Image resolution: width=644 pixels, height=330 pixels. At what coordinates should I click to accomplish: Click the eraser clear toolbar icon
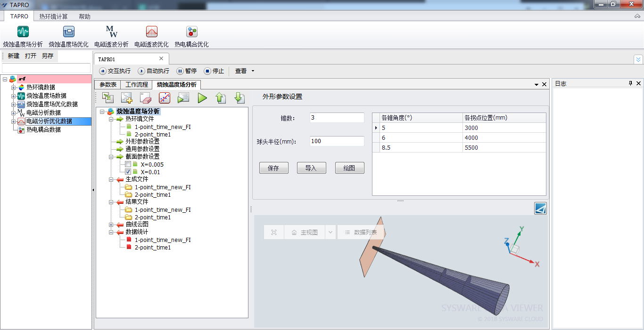click(x=145, y=98)
